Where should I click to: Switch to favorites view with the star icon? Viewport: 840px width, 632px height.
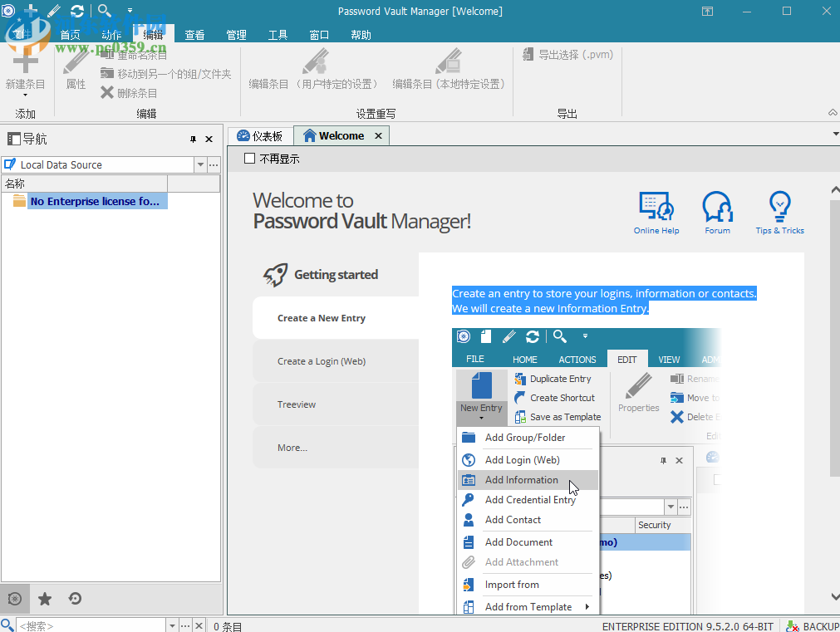[x=45, y=598]
